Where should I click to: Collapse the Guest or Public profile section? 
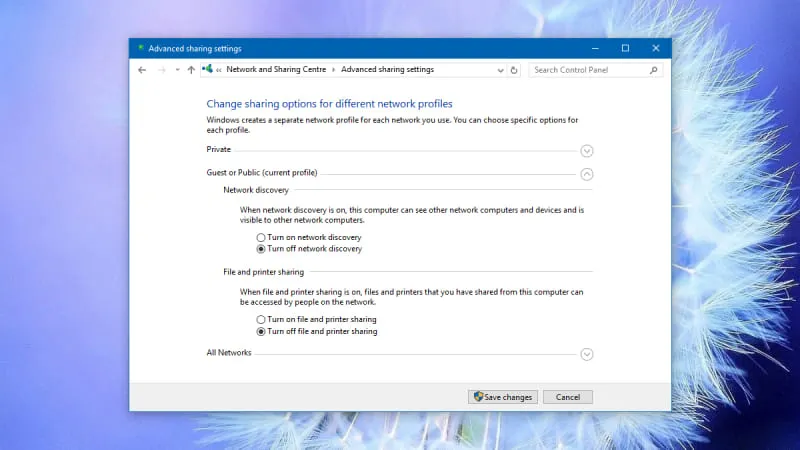(x=587, y=174)
